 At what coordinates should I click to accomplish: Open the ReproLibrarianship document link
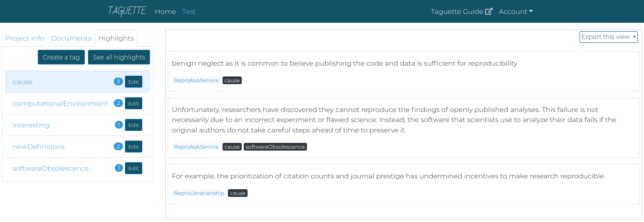click(199, 193)
